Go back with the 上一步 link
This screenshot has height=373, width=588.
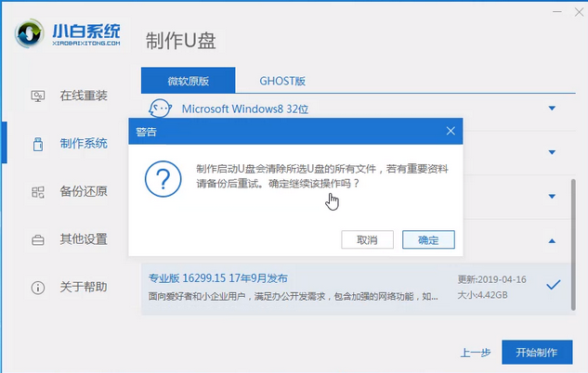coord(476,353)
